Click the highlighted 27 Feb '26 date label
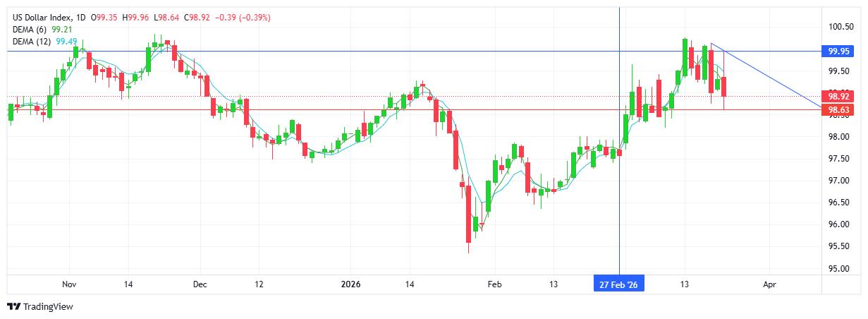868x319 pixels. click(618, 284)
